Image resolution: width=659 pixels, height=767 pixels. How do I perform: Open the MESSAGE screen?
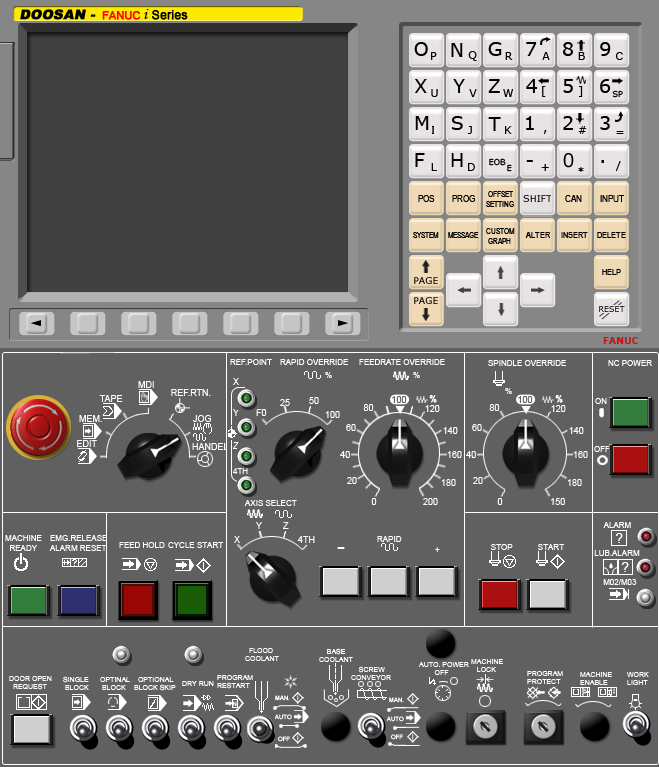pyautogui.click(x=463, y=235)
